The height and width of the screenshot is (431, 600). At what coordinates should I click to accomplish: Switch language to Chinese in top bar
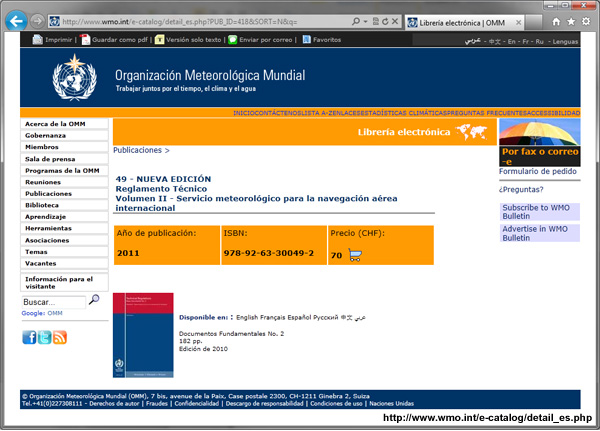[494, 41]
